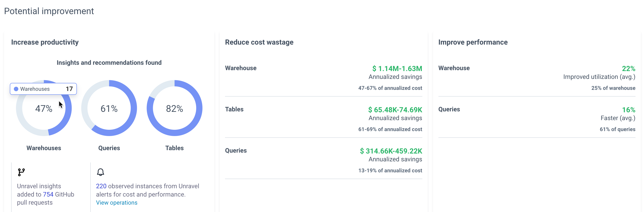644x212 pixels.
Task: Click the 16% faster queries value
Action: (628, 110)
